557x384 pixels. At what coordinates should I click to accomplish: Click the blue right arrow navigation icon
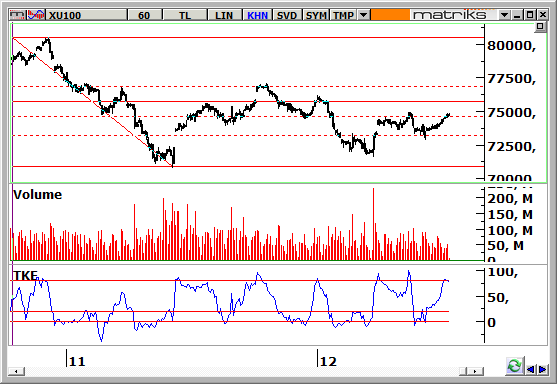pos(543,369)
